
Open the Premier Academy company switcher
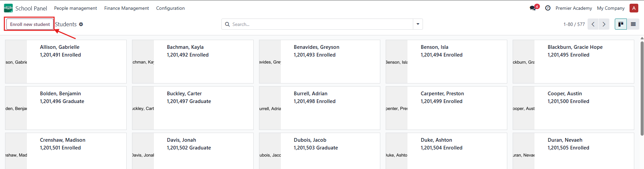tap(573, 8)
